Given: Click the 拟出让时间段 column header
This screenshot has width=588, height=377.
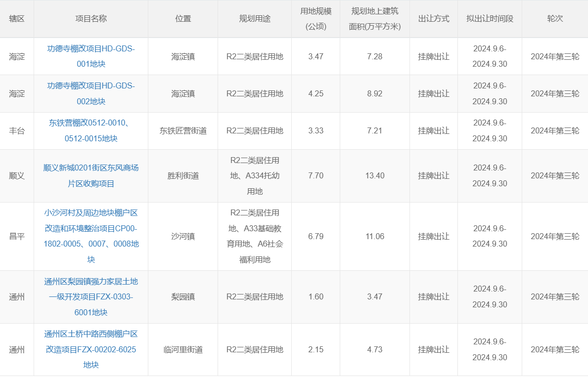Looking at the screenshot, I should [489, 18].
